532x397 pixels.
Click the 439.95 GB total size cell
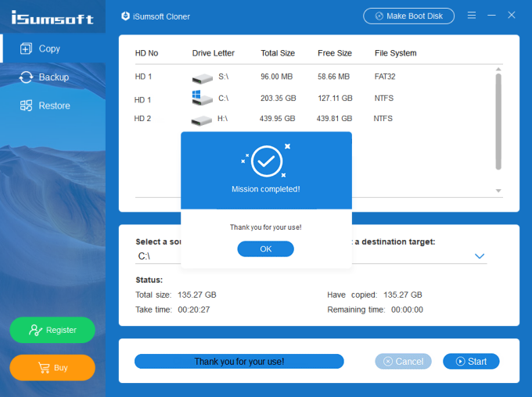coord(277,119)
